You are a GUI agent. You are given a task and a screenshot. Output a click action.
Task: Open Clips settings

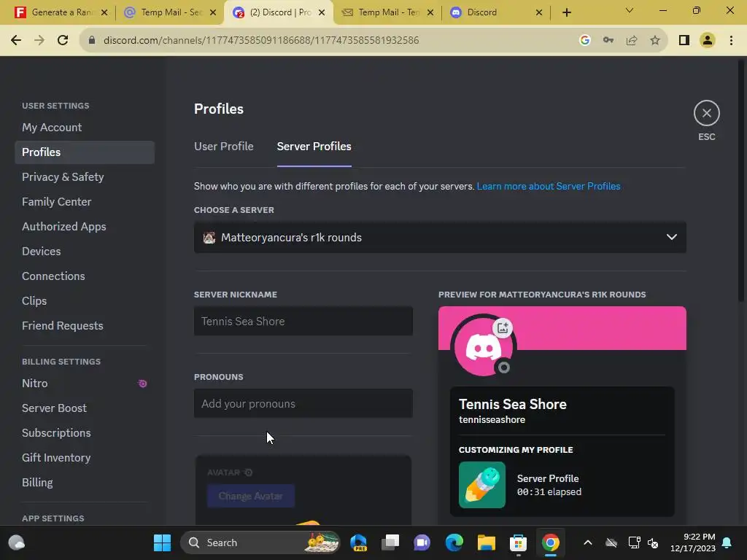[85, 300]
